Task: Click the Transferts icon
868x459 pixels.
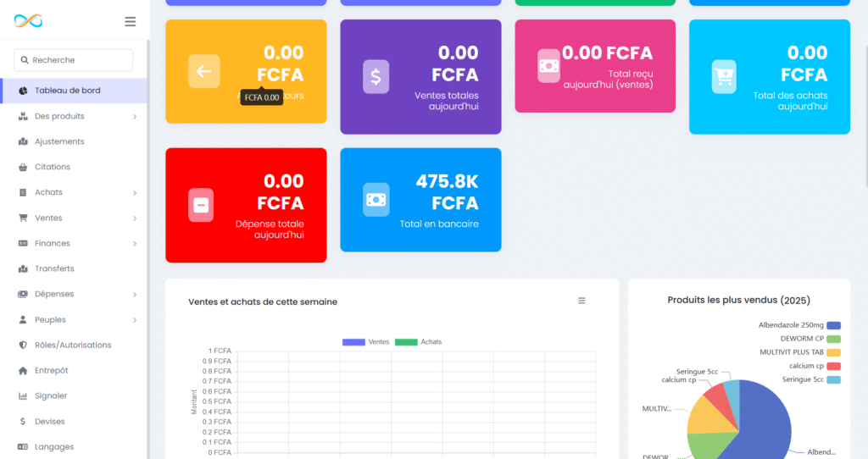Action: pos(23,268)
